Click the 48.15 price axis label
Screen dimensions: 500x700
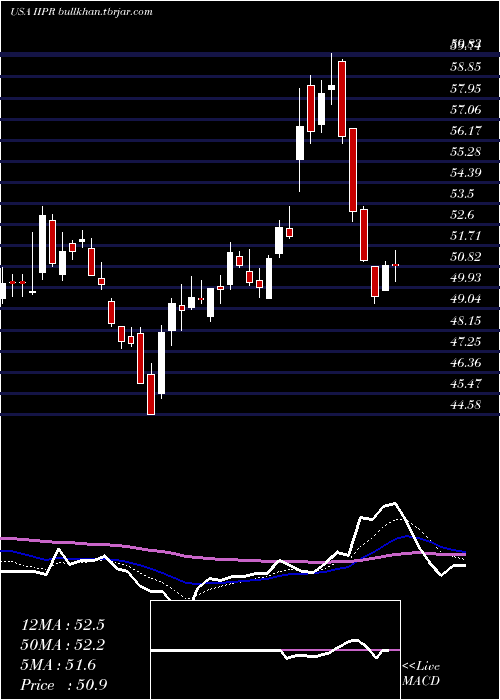point(466,321)
